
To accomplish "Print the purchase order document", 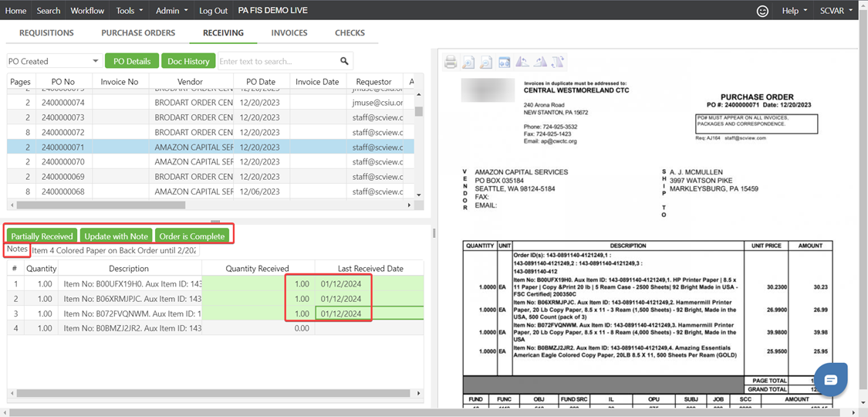I will (x=451, y=63).
